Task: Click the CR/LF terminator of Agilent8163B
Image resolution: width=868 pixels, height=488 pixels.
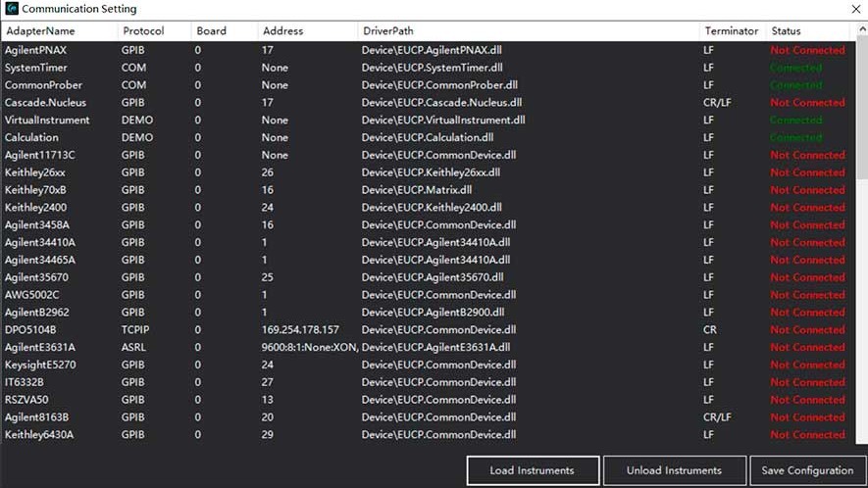Action: click(717, 417)
